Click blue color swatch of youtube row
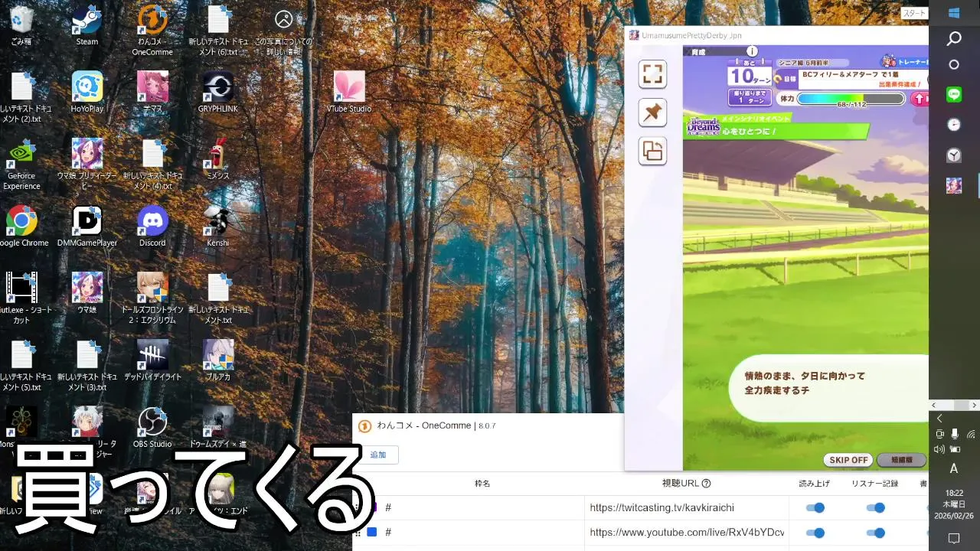This screenshot has width=980, height=551. [x=372, y=532]
